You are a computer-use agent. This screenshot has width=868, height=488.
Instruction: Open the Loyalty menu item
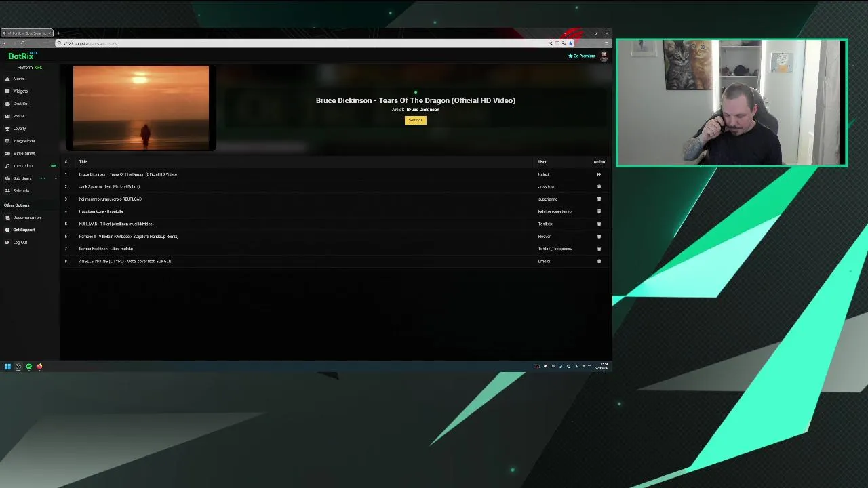[x=20, y=128]
